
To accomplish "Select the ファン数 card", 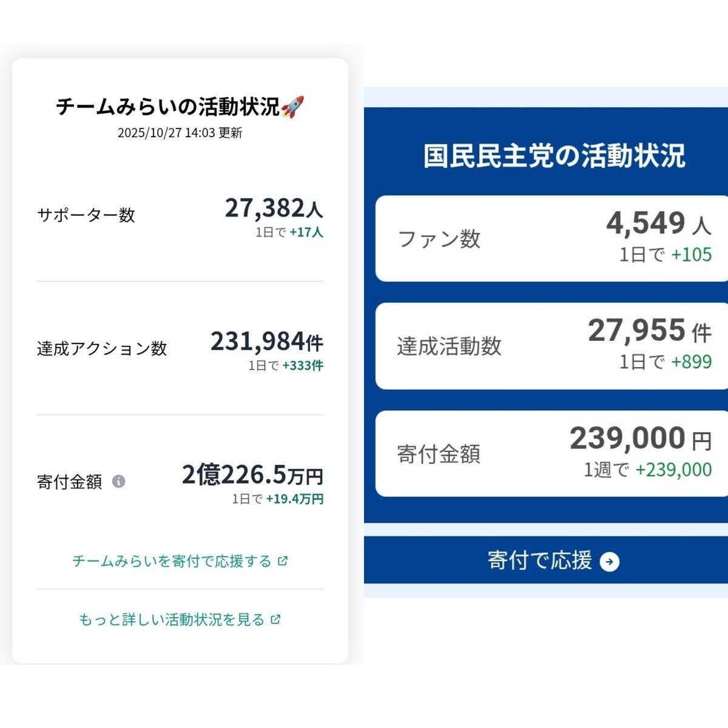I will (x=551, y=238).
